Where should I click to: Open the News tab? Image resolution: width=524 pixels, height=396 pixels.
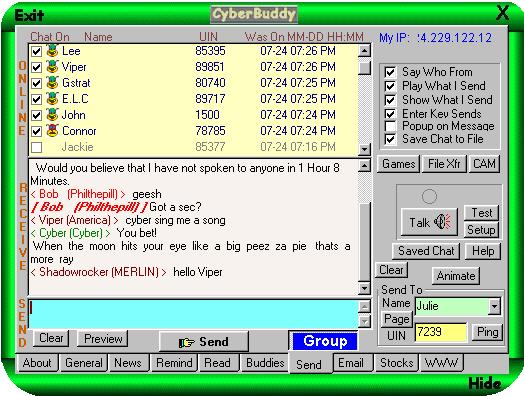128,363
